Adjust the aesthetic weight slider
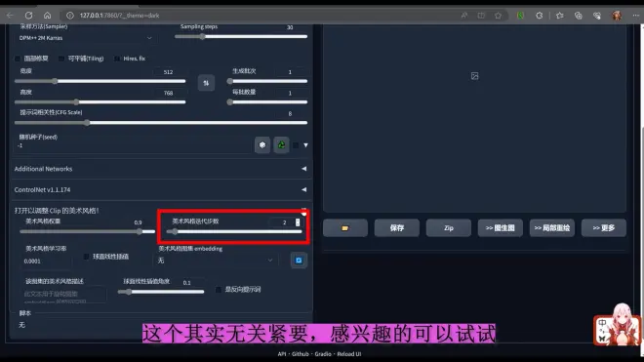 point(87,232)
